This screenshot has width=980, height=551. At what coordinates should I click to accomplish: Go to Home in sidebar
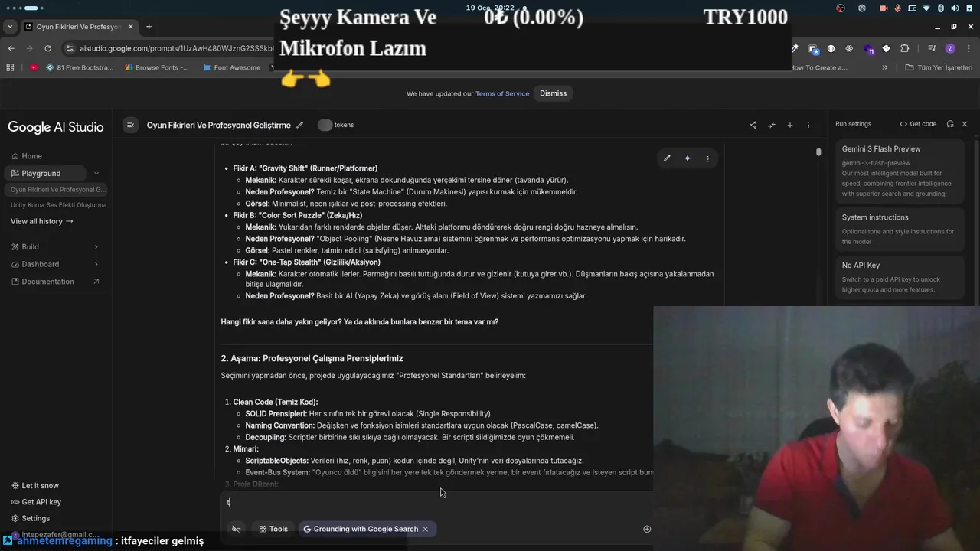click(x=27, y=156)
